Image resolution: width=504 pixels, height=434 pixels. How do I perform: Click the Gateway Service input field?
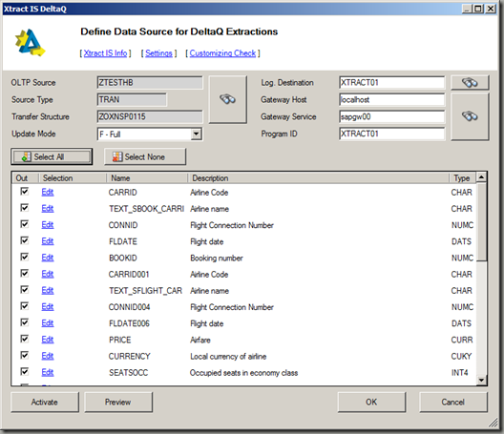[391, 116]
